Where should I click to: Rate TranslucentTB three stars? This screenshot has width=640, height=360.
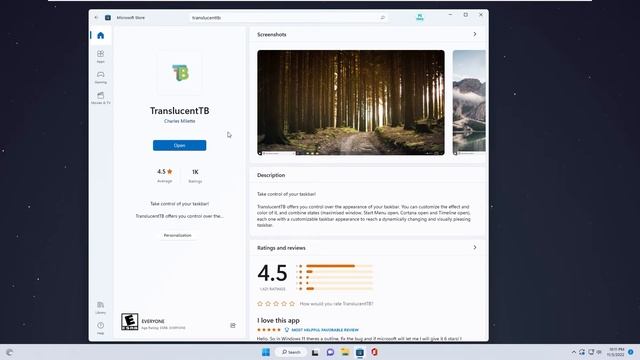[276, 304]
